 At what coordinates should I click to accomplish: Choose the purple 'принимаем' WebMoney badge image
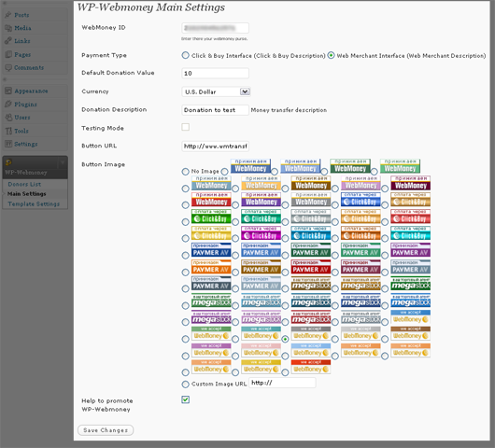pos(262,200)
